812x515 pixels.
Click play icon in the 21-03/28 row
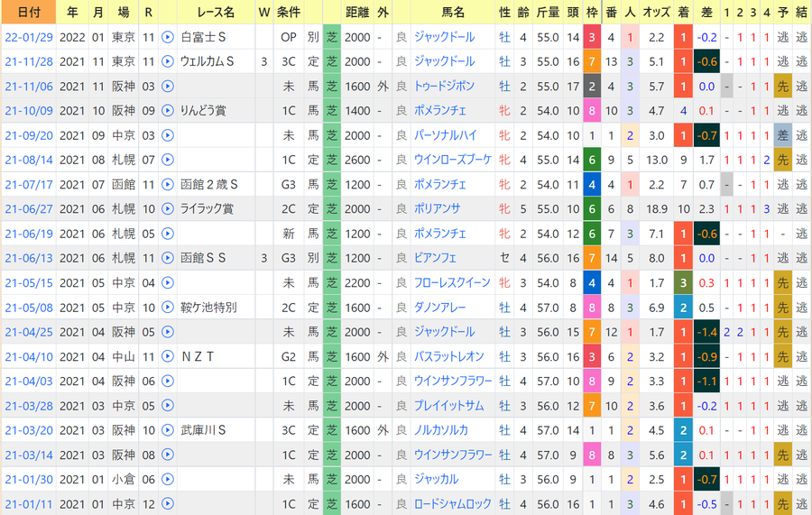[x=167, y=406]
